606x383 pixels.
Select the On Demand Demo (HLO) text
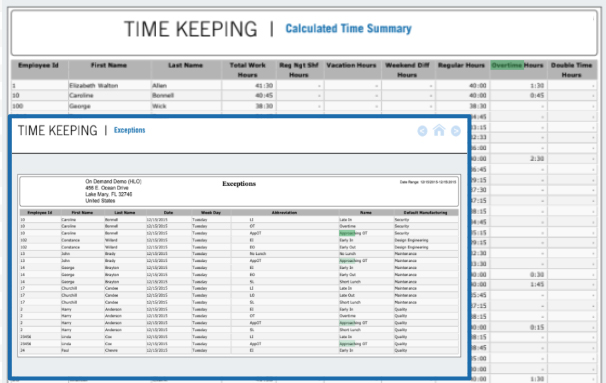click(113, 181)
